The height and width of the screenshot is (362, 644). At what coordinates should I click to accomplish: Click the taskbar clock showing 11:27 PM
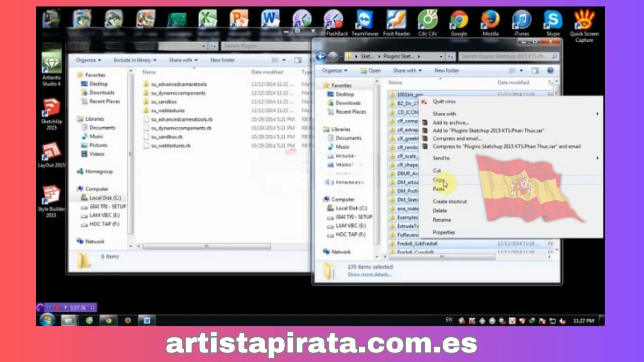[x=583, y=320]
